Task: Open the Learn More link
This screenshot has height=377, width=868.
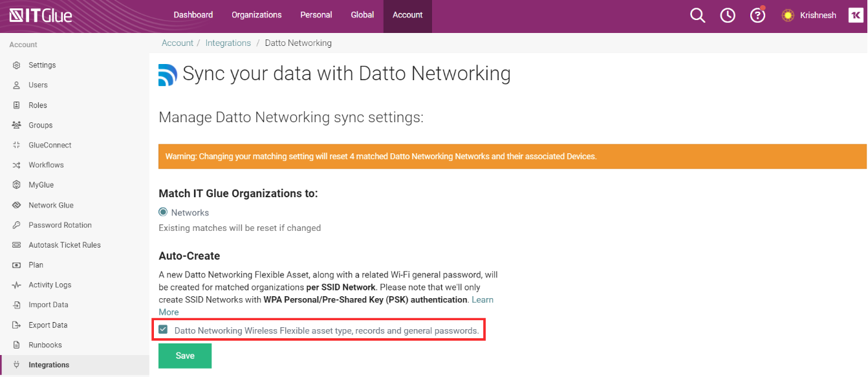Action: pos(482,300)
